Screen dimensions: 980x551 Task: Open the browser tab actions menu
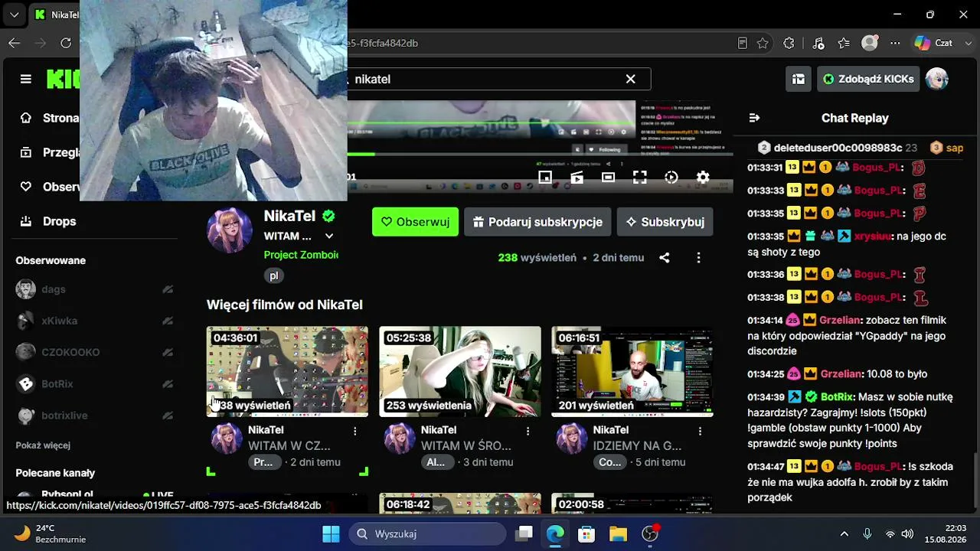tap(14, 15)
